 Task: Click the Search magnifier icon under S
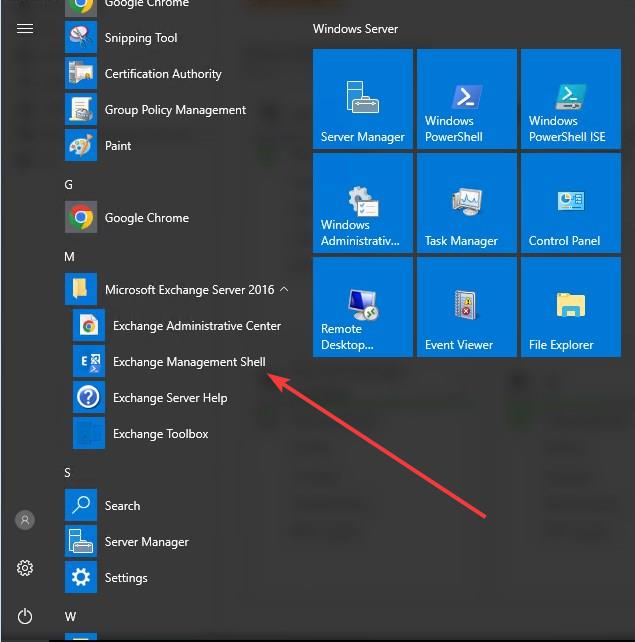[81, 505]
